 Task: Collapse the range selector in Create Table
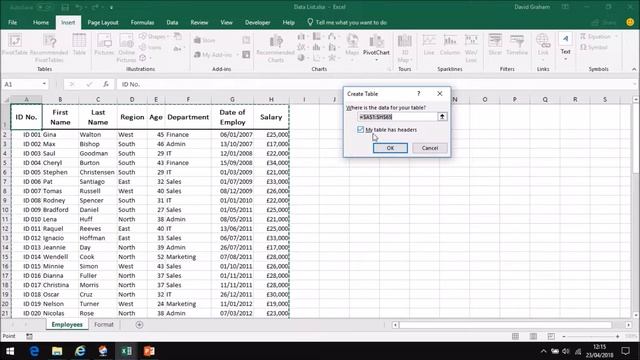tap(442, 117)
